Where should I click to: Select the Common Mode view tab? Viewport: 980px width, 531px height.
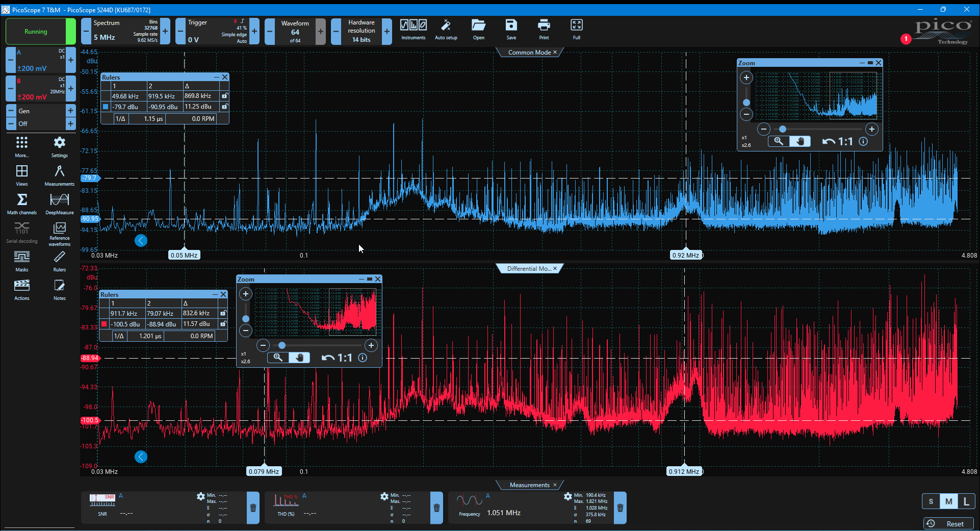click(529, 52)
